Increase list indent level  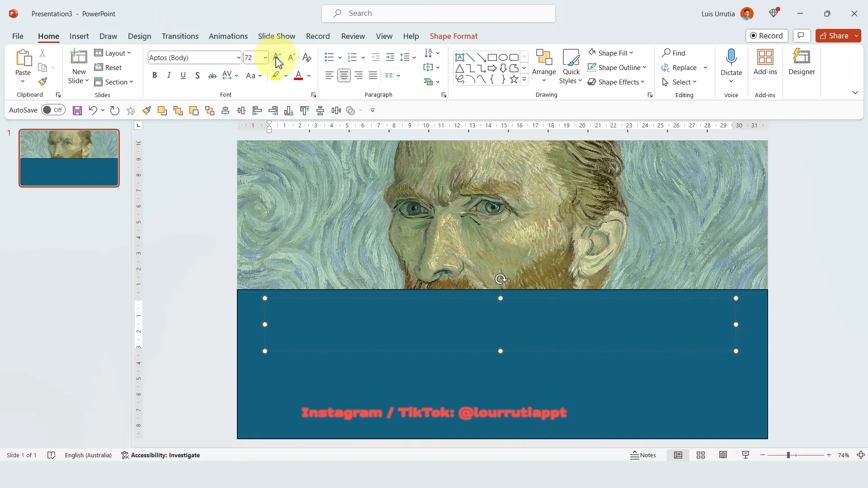(390, 57)
